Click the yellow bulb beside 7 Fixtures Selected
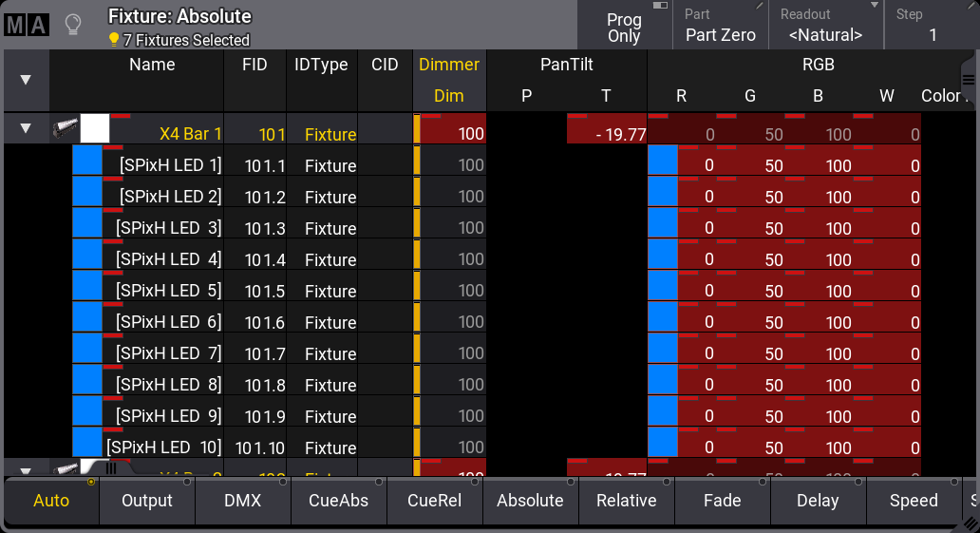 coord(114,40)
